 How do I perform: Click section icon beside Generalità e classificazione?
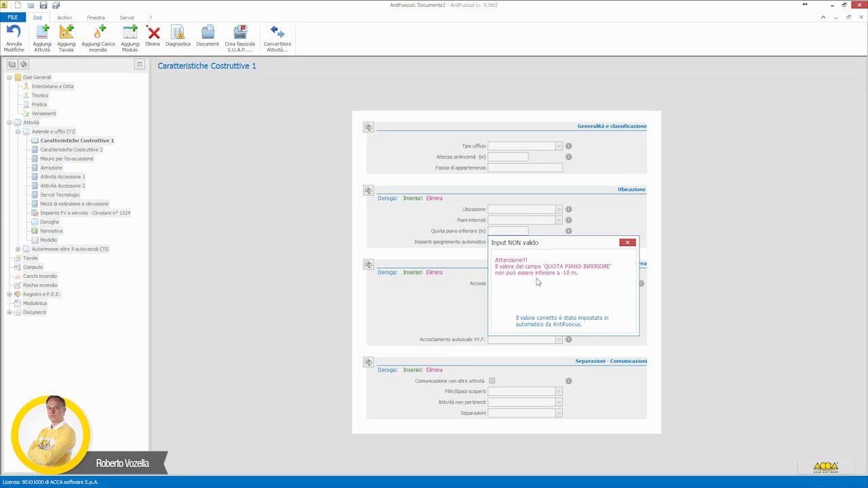pos(368,127)
